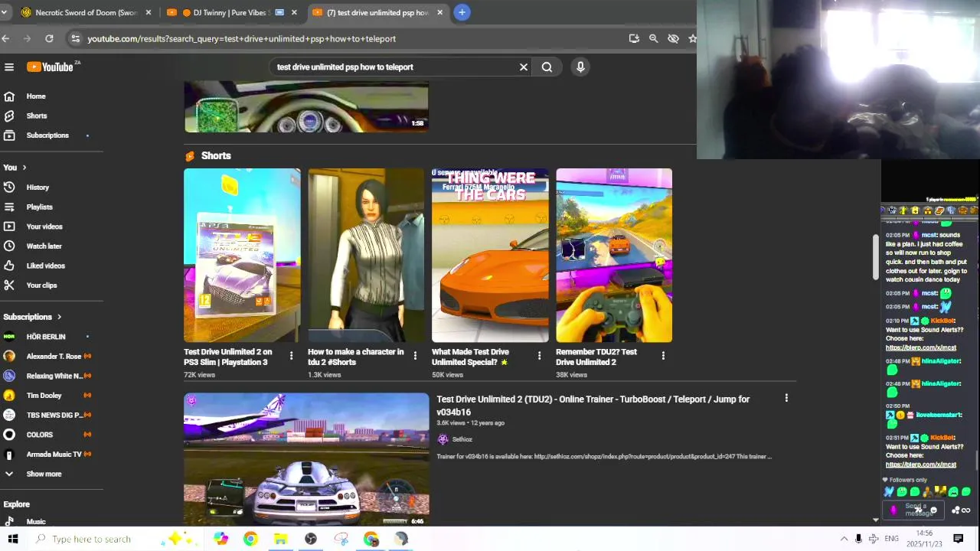Close the Necrotic Sword of Doom tab
The width and height of the screenshot is (980, 551).
(x=149, y=12)
